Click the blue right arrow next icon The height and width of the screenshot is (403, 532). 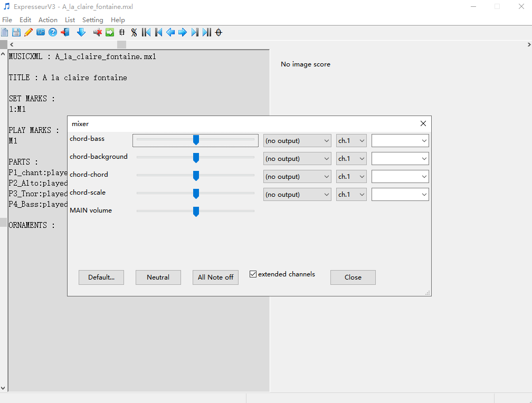183,33
